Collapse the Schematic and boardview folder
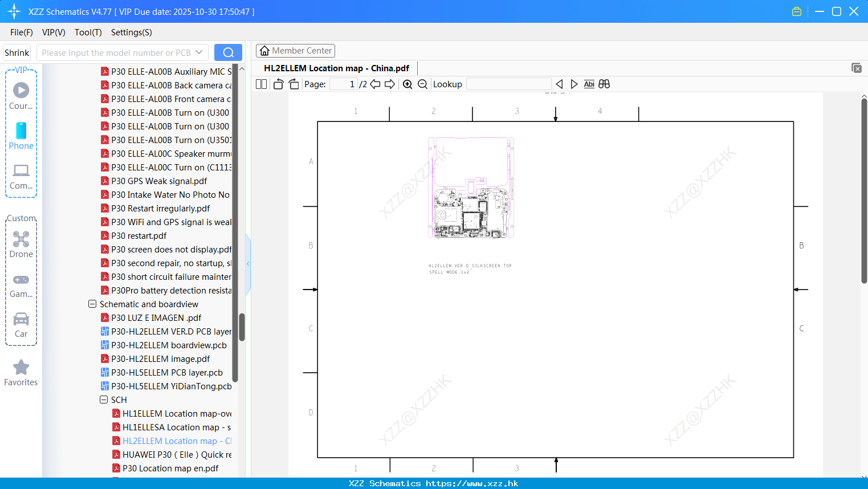868x489 pixels. click(x=92, y=304)
